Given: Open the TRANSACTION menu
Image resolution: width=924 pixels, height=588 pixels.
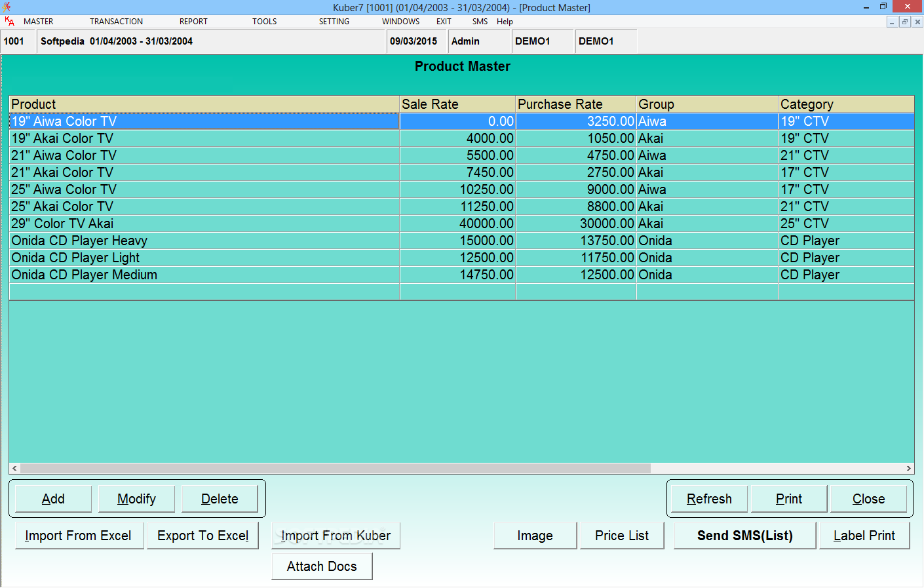Looking at the screenshot, I should [x=116, y=22].
